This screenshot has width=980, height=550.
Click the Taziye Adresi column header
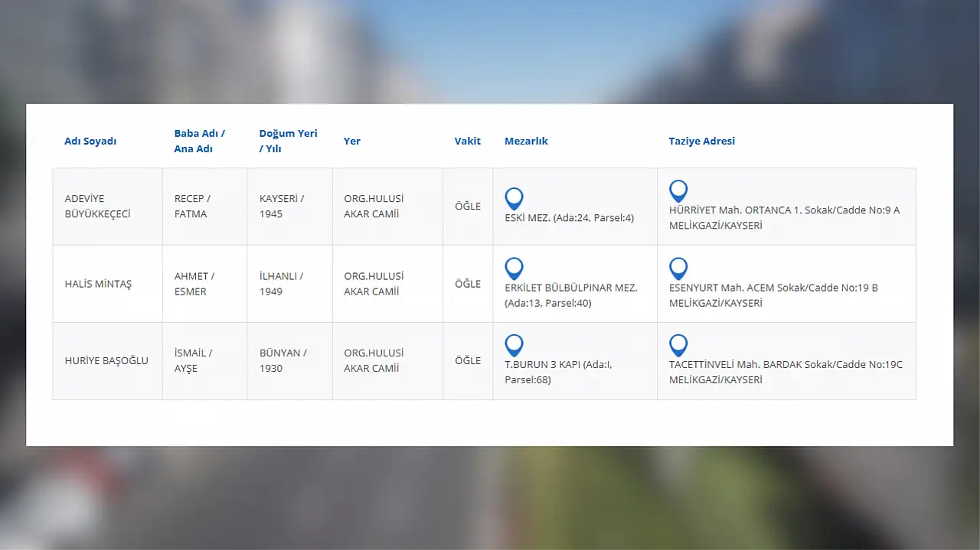(701, 141)
